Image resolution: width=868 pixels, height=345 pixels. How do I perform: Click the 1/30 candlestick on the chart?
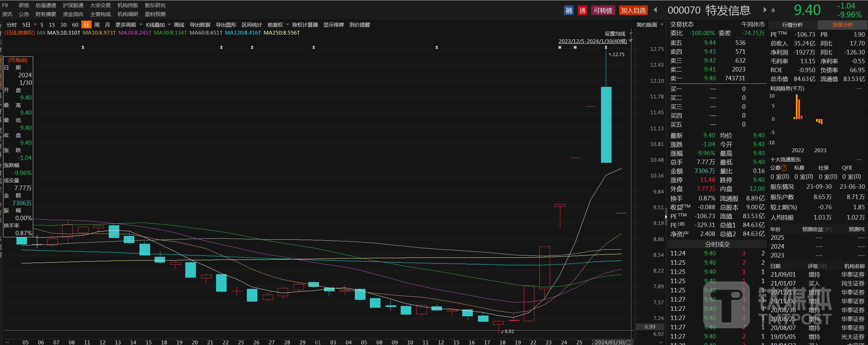621,213
